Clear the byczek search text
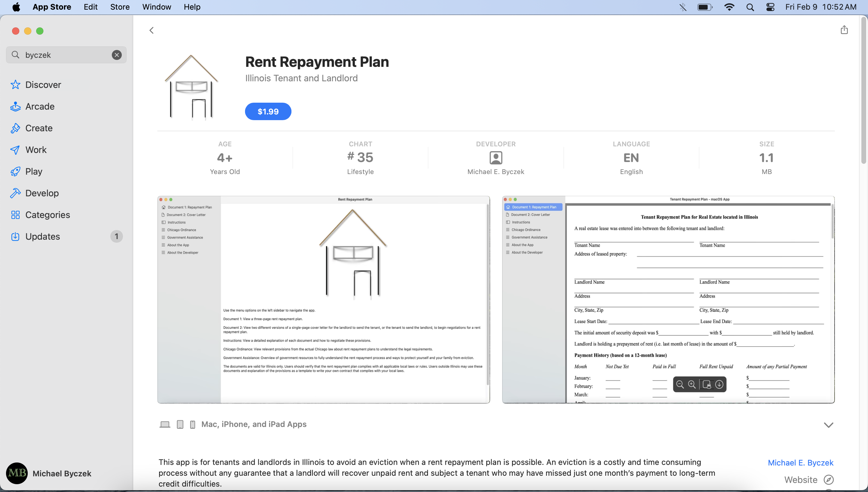This screenshot has height=492, width=868. click(x=117, y=55)
